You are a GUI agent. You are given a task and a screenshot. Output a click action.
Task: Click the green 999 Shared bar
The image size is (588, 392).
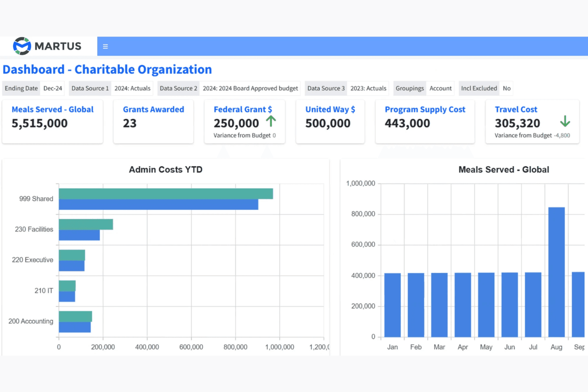[x=166, y=193]
